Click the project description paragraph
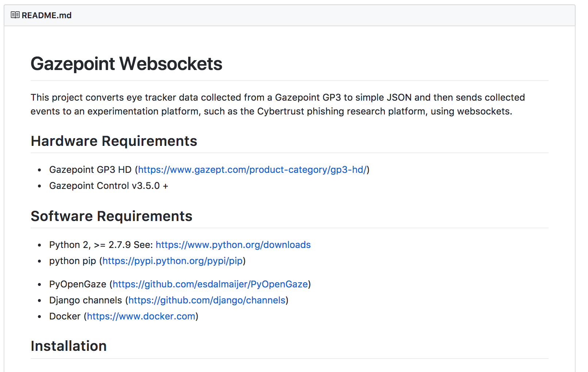The image size is (588, 372). point(277,104)
